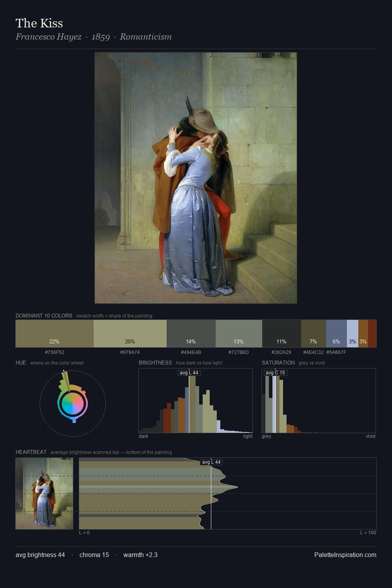
Task: Click the year '1859' in subtitle
Action: click(x=101, y=37)
